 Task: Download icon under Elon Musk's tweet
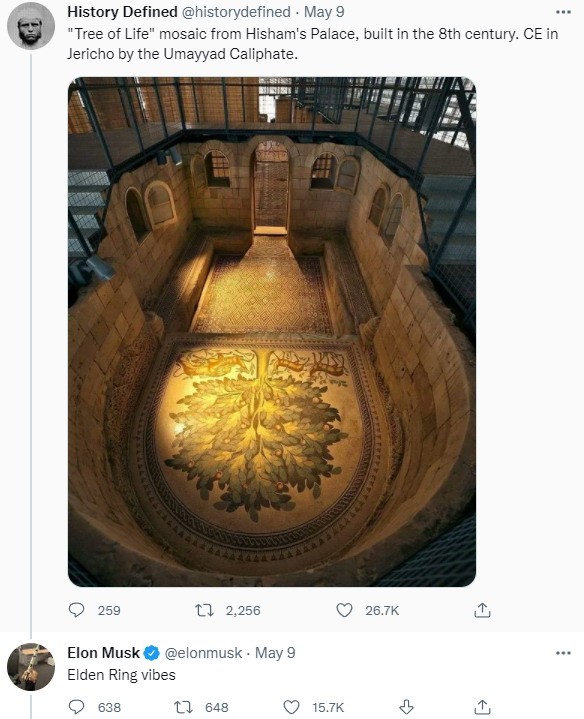(407, 707)
